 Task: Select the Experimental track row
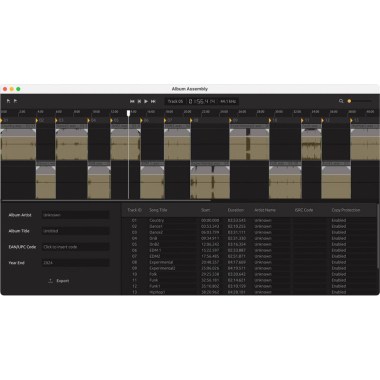pos(249,262)
